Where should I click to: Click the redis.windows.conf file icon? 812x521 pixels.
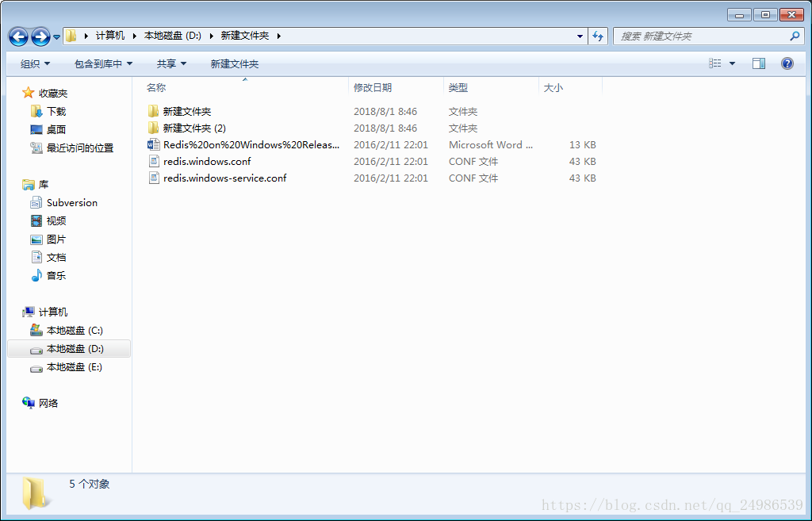153,161
